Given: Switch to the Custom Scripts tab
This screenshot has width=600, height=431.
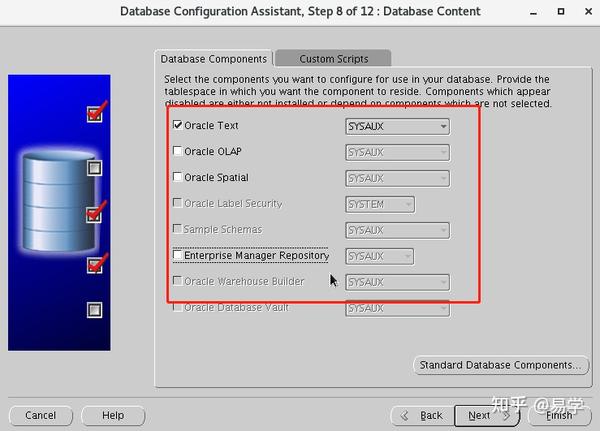Looking at the screenshot, I should pos(333,59).
